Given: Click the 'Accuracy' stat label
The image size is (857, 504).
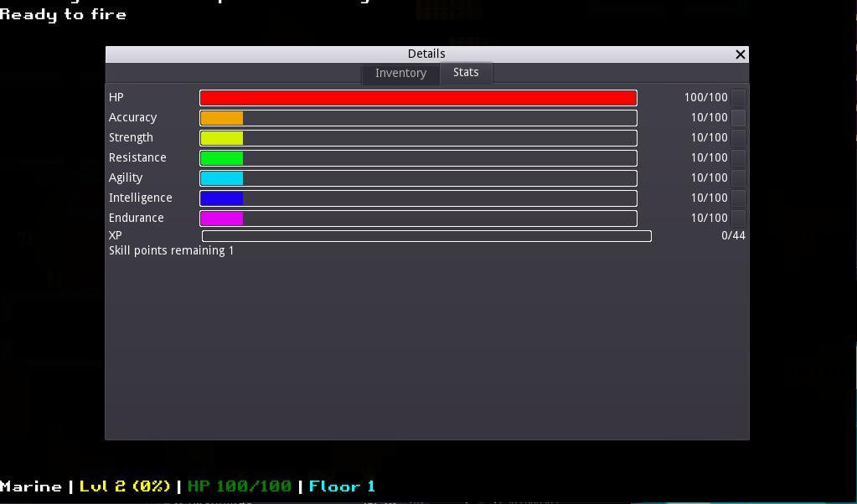Looking at the screenshot, I should [133, 118].
